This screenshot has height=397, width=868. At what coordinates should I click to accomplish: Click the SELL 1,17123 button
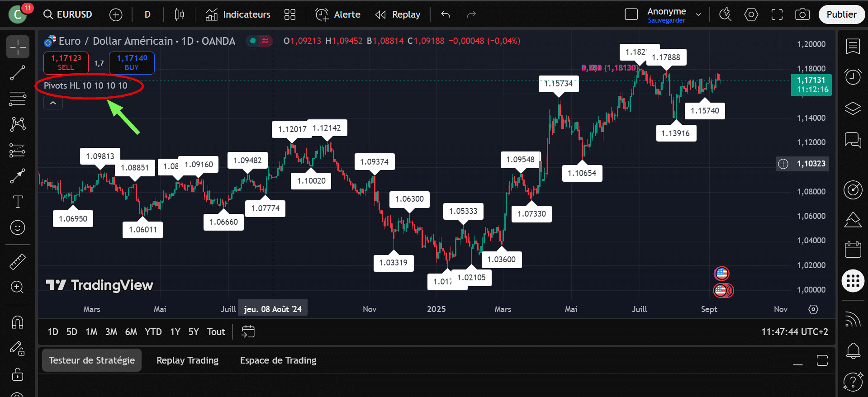(66, 62)
